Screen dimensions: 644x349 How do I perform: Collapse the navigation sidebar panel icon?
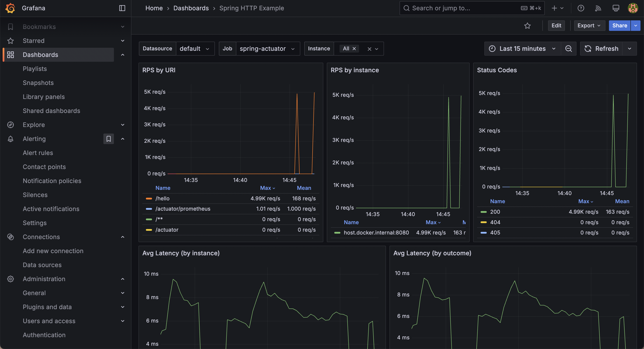click(122, 8)
